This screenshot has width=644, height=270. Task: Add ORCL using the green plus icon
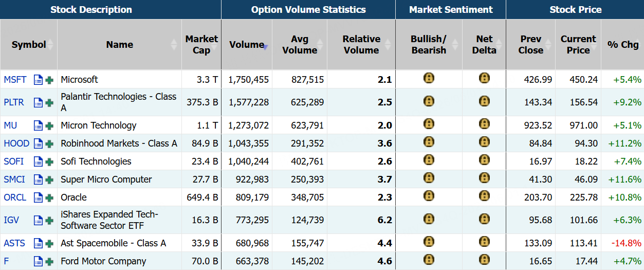[x=49, y=197]
